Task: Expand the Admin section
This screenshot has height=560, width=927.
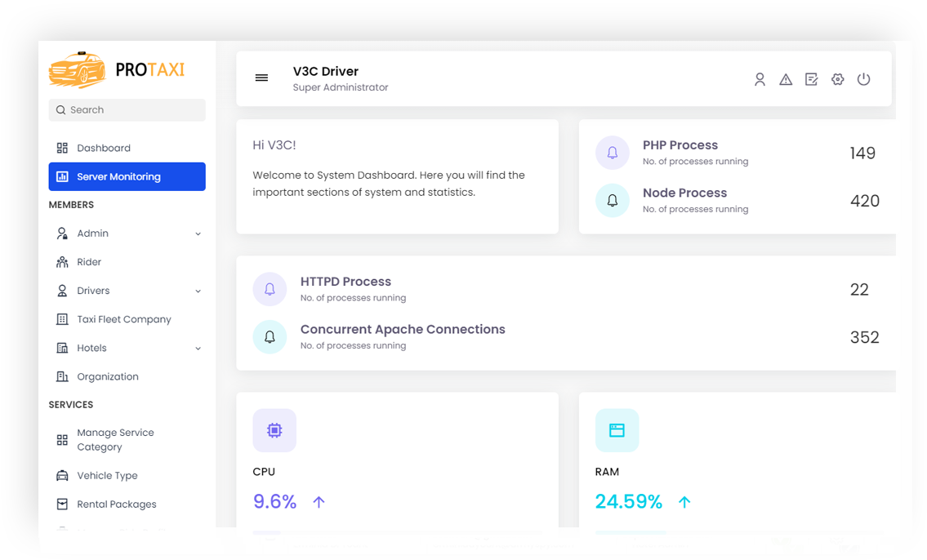Action: (93, 233)
